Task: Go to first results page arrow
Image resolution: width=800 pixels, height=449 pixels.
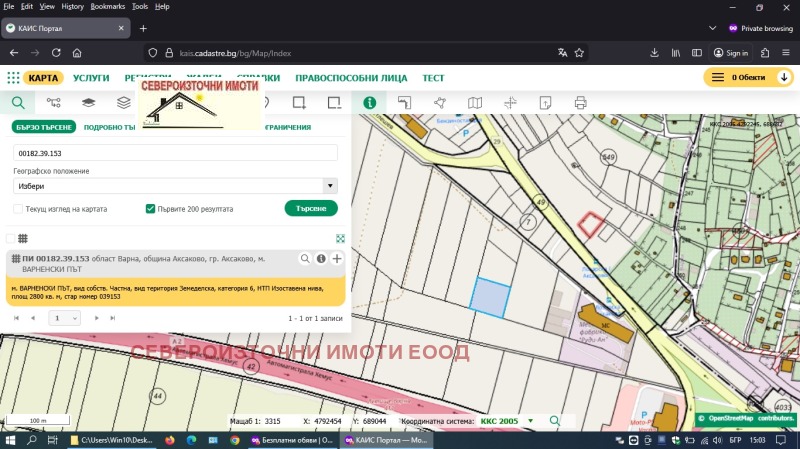Action: click(16, 318)
